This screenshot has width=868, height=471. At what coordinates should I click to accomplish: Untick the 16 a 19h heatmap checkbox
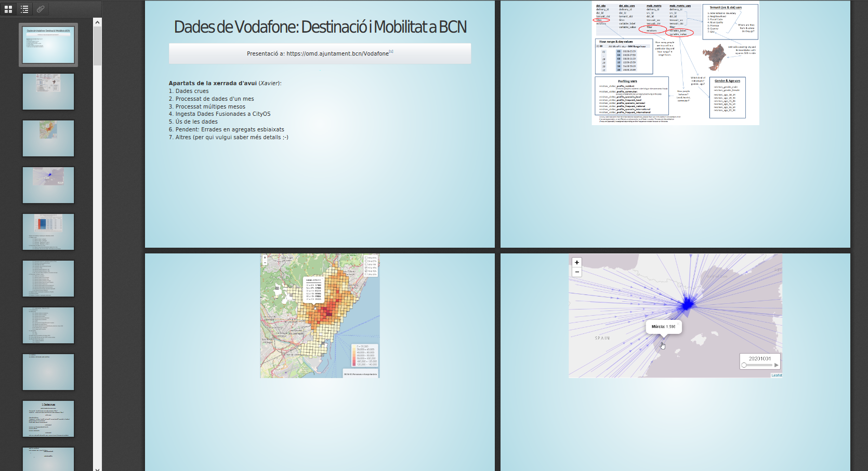[366, 271]
